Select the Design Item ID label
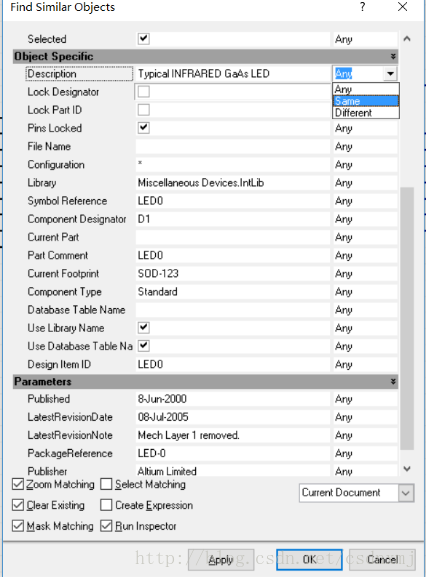Image resolution: width=426 pixels, height=578 pixels. coord(59,364)
